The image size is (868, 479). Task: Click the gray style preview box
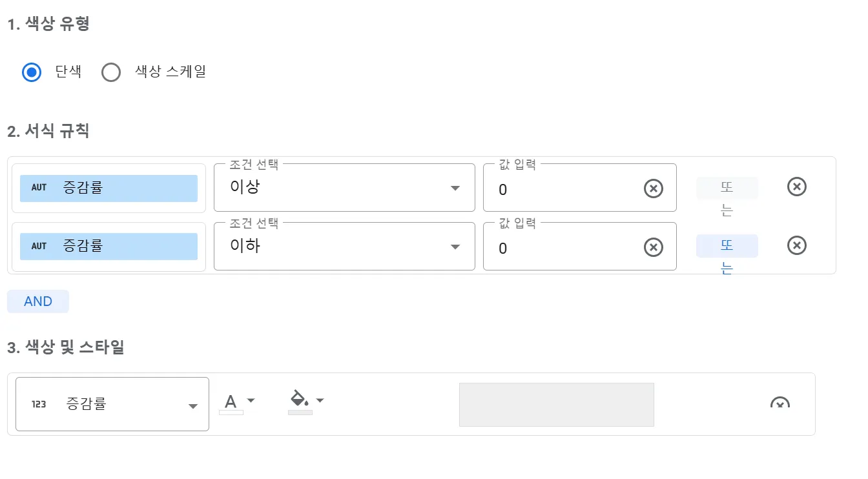(556, 405)
